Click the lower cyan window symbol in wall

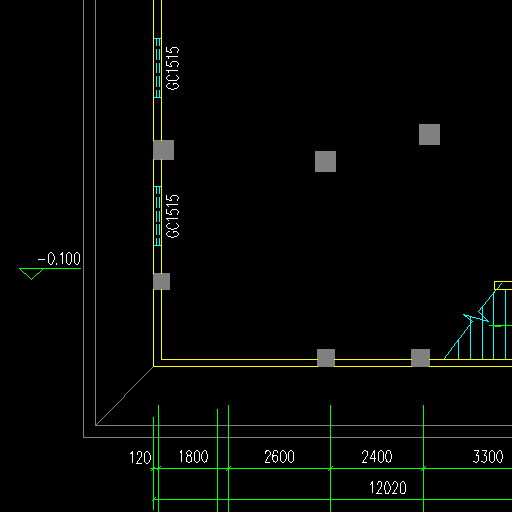click(158, 216)
